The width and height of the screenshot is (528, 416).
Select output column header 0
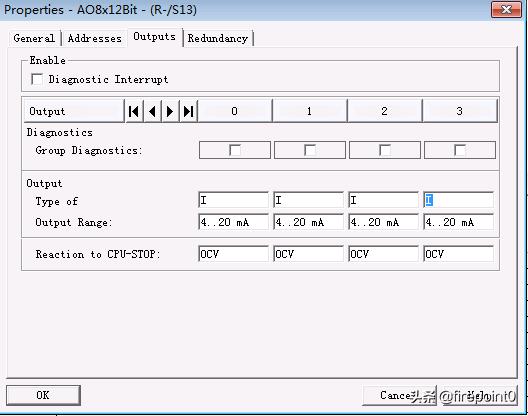pyautogui.click(x=235, y=111)
